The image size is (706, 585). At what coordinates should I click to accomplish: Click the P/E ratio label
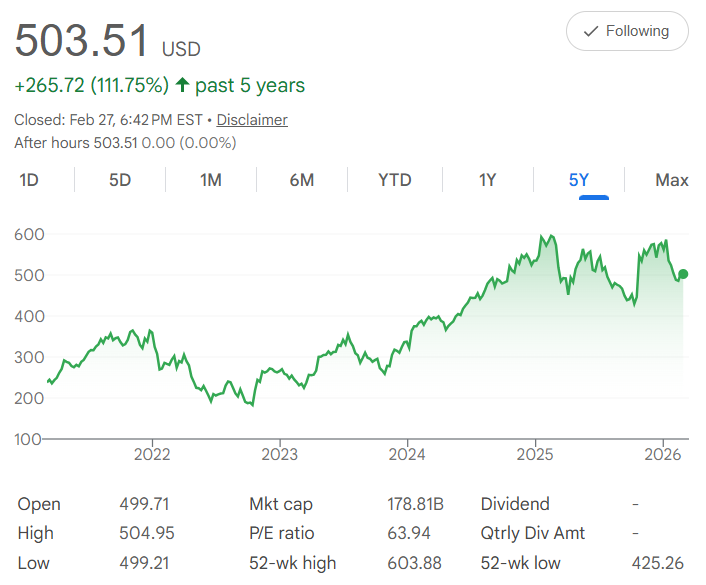[284, 533]
